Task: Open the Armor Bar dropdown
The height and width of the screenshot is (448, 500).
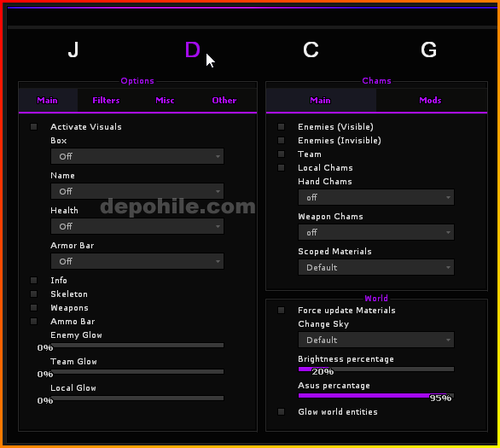Action: coord(137,261)
